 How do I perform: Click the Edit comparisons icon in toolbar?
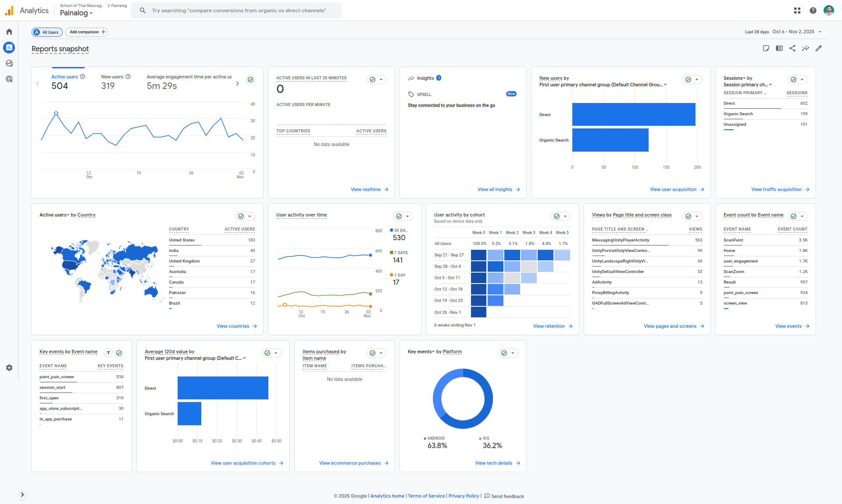click(x=779, y=49)
